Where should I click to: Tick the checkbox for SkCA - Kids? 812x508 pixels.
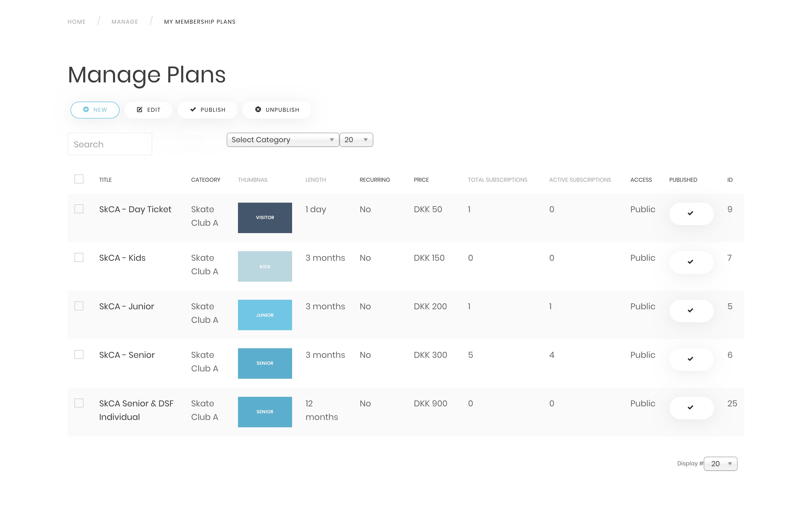79,258
